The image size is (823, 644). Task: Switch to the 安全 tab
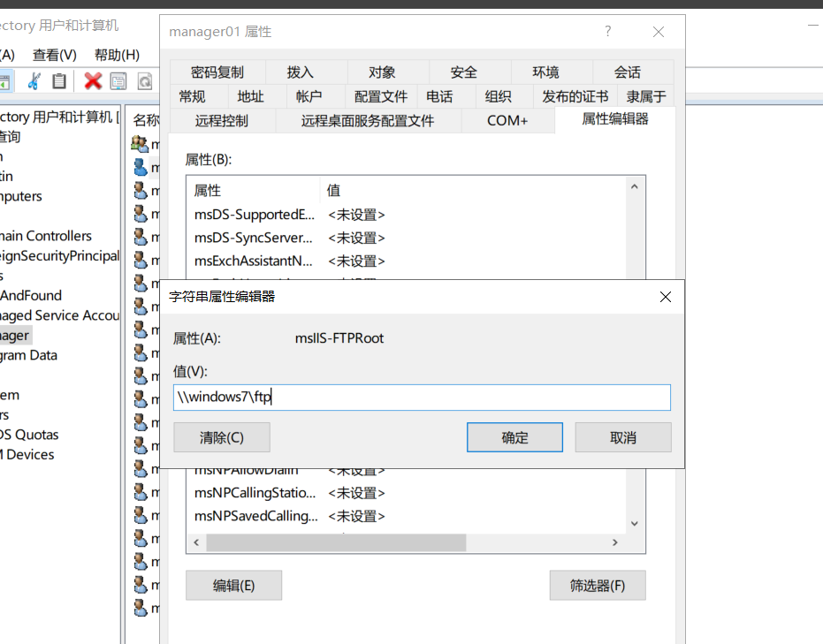[463, 72]
